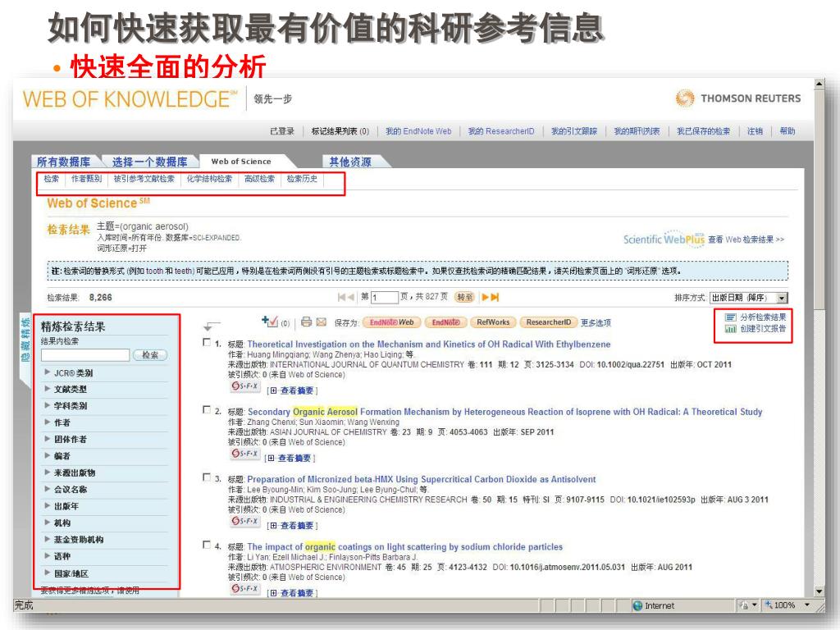Click the Internet zone globe icon in status bar
This screenshot has height=630, width=840.
637,606
